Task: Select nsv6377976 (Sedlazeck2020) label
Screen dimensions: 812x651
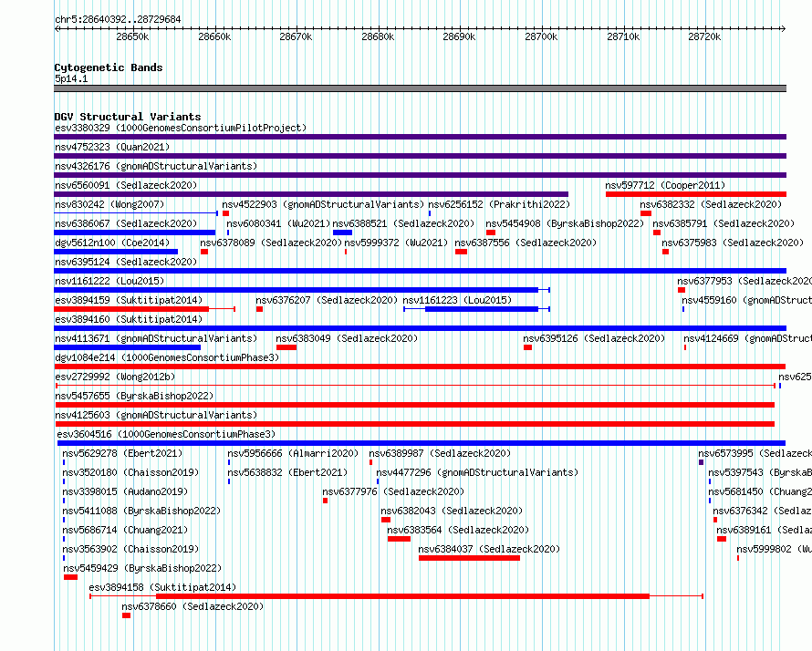Action: (393, 491)
